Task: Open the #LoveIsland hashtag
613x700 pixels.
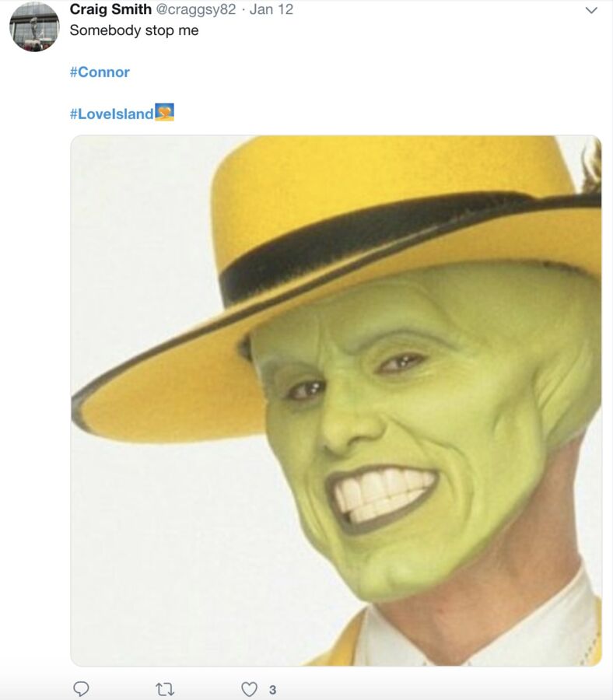Action: click(x=111, y=114)
